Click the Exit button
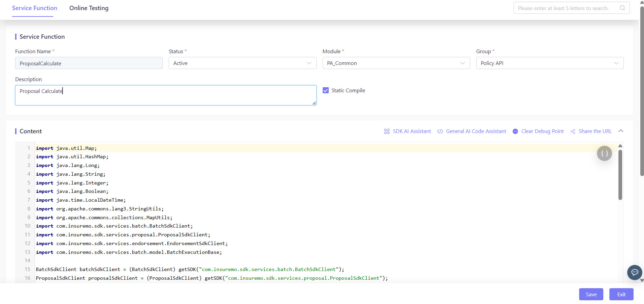The width and height of the screenshot is (644, 304). (621, 294)
